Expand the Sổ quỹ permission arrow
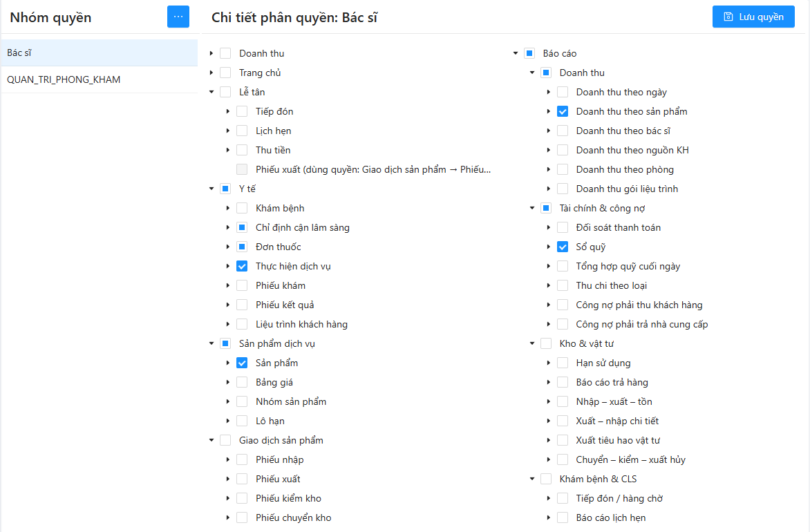The height and width of the screenshot is (532, 810). (x=549, y=247)
